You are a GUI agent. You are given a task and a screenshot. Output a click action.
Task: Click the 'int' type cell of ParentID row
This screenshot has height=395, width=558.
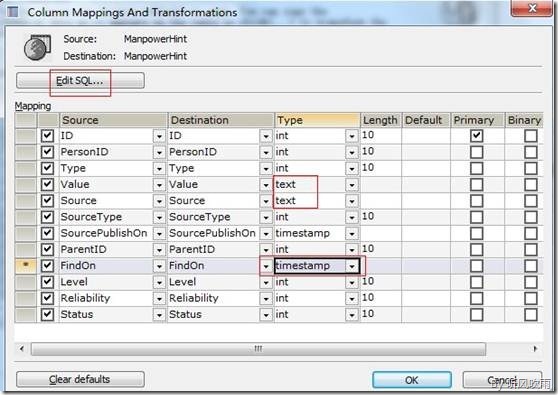[310, 249]
